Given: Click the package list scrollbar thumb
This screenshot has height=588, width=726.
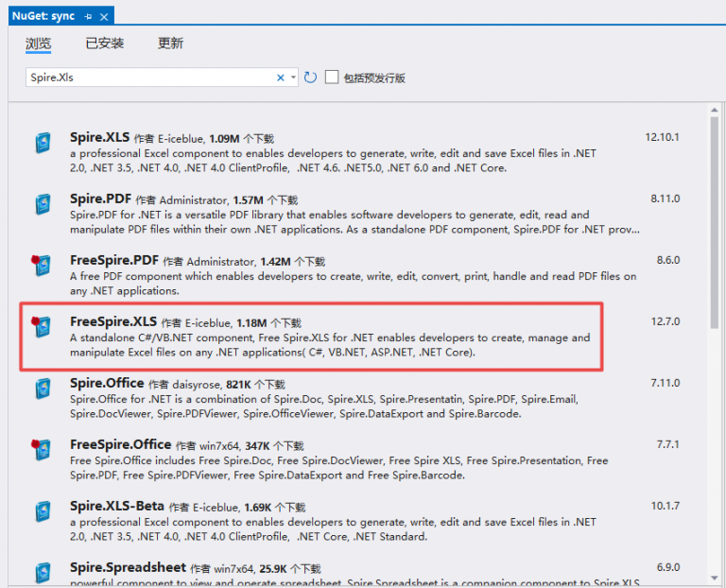Looking at the screenshot, I should coord(715,222).
